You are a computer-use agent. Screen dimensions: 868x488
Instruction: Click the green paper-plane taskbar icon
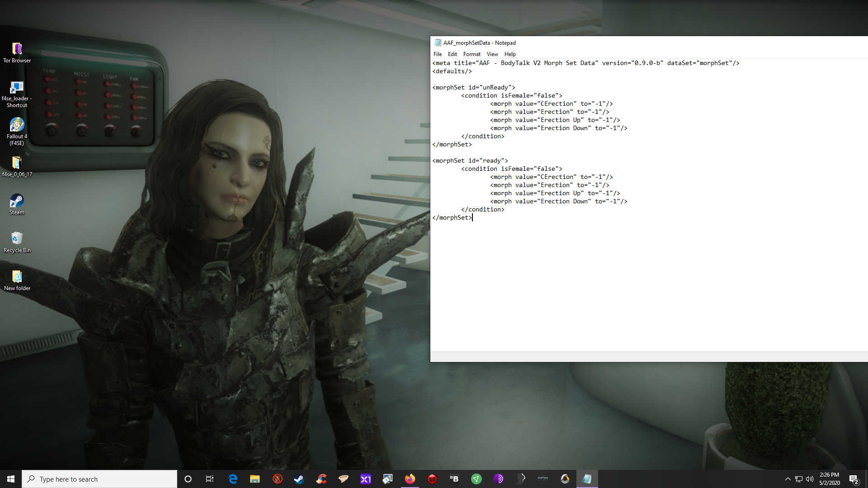[476, 479]
